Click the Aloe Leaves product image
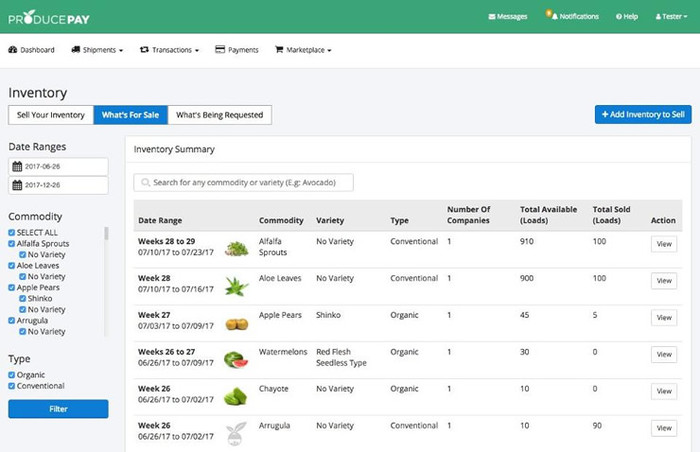 (x=236, y=287)
